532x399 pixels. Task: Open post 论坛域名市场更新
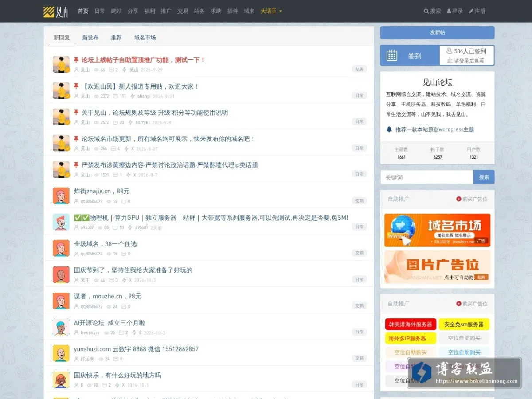point(168,139)
